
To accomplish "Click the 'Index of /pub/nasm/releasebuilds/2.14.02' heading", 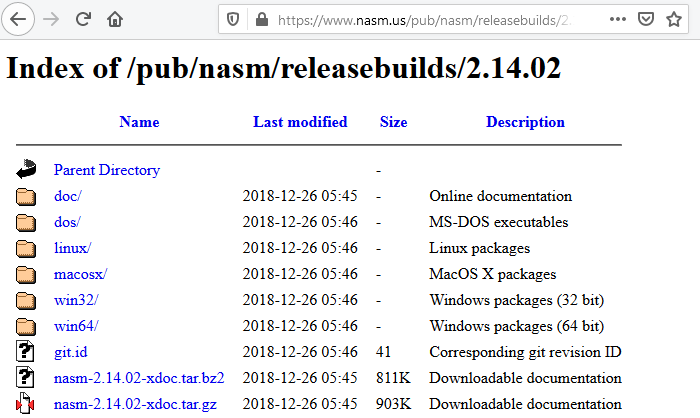I will point(283,69).
